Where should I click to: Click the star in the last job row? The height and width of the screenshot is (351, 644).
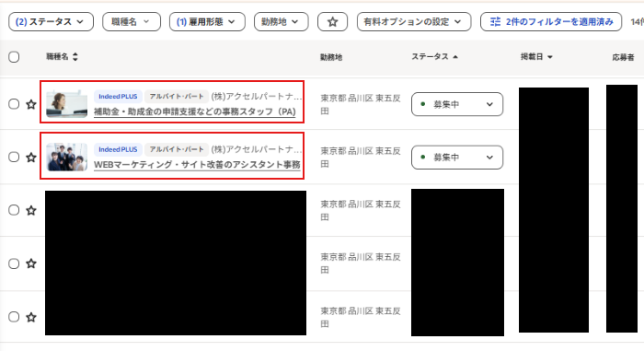coord(31,317)
